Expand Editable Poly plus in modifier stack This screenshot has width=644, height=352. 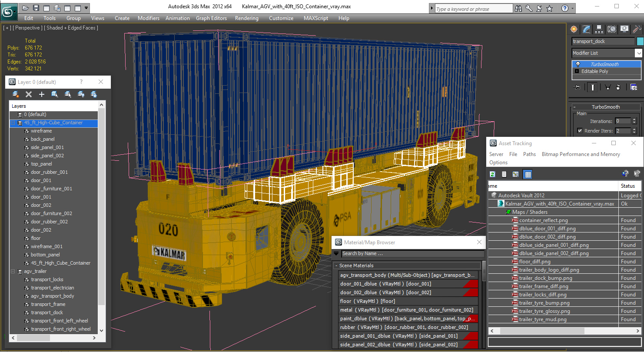tap(577, 71)
